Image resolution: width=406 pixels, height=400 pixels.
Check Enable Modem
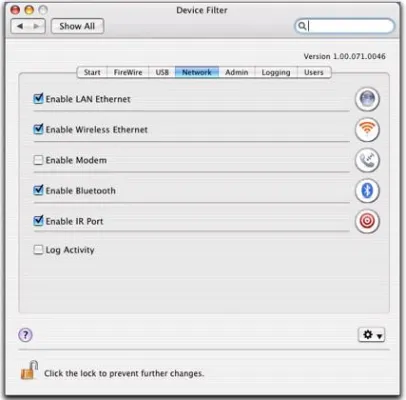38,160
